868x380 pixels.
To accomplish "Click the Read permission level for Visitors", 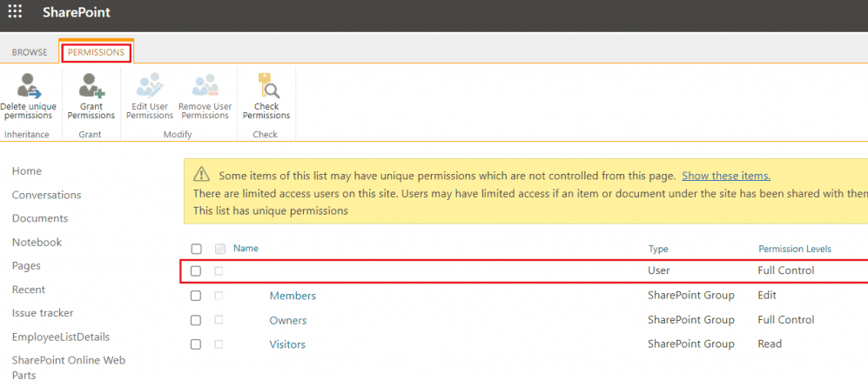I will 770,344.
